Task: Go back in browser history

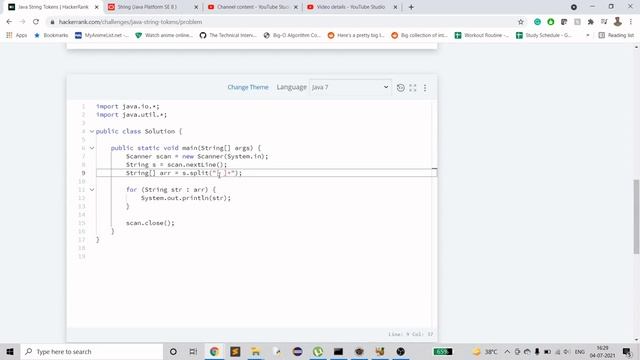Action: pos(9,22)
